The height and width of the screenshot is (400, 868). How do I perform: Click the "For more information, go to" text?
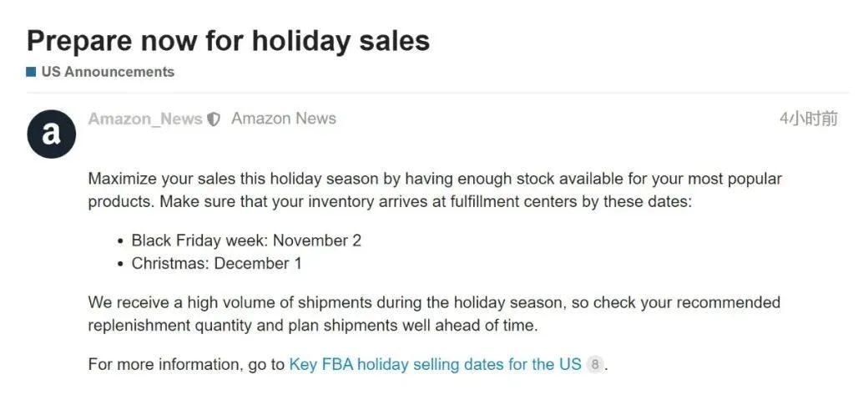[x=186, y=365]
